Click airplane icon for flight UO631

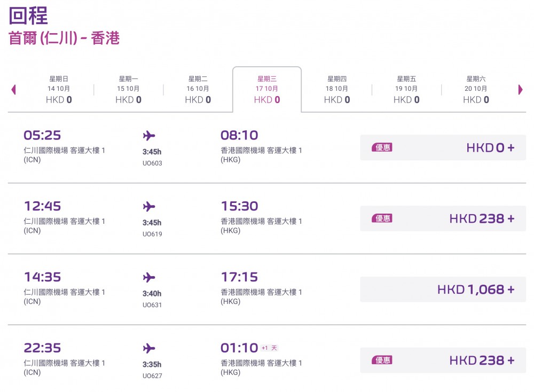pyautogui.click(x=149, y=278)
